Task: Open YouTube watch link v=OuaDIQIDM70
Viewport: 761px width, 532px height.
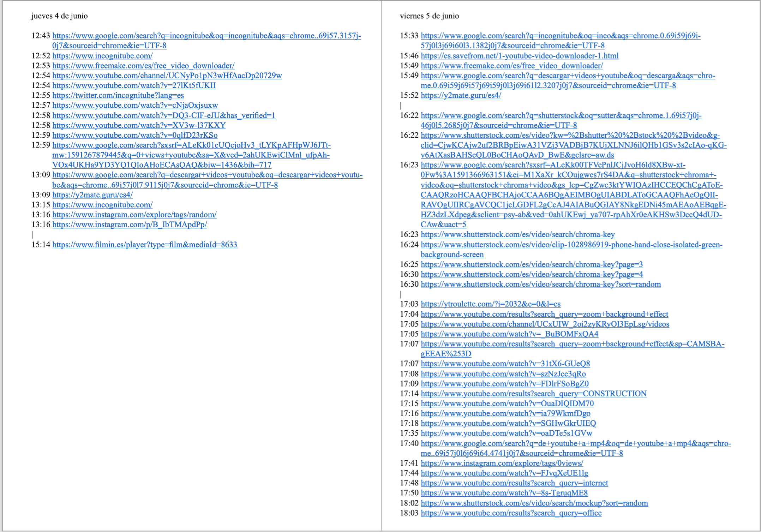Action: click(x=507, y=404)
